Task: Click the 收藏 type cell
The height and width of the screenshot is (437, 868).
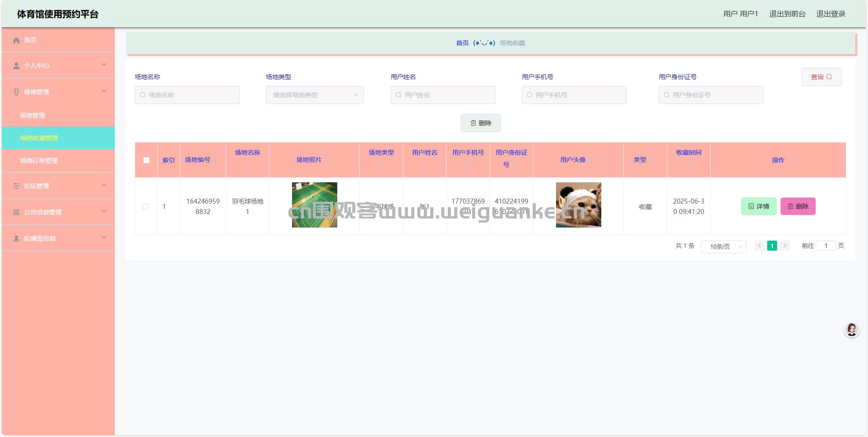Action: click(x=646, y=207)
